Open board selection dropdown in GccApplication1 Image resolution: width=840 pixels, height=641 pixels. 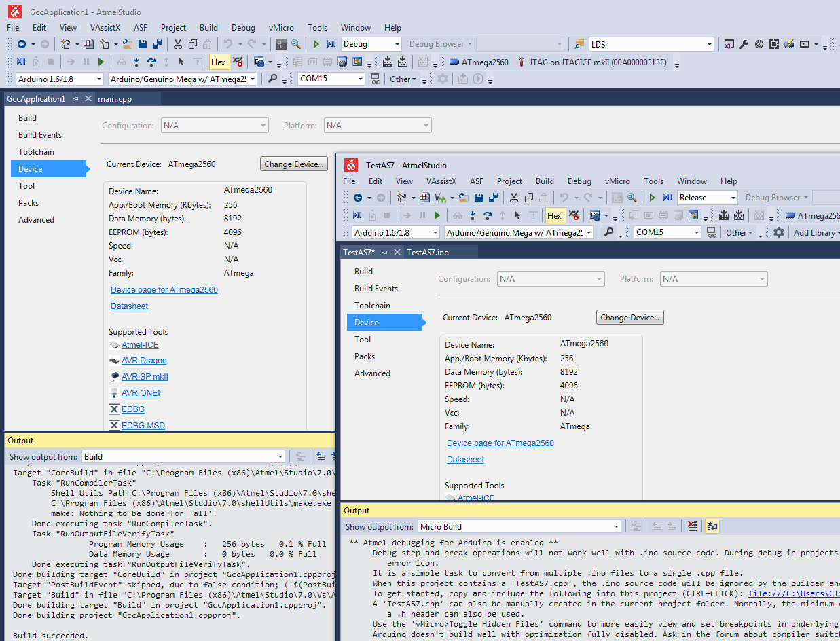tap(253, 79)
